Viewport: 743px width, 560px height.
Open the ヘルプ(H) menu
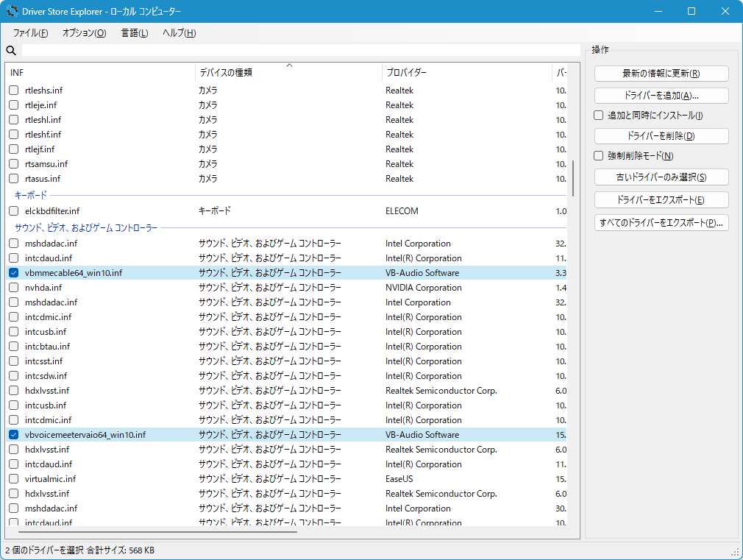coord(179,32)
